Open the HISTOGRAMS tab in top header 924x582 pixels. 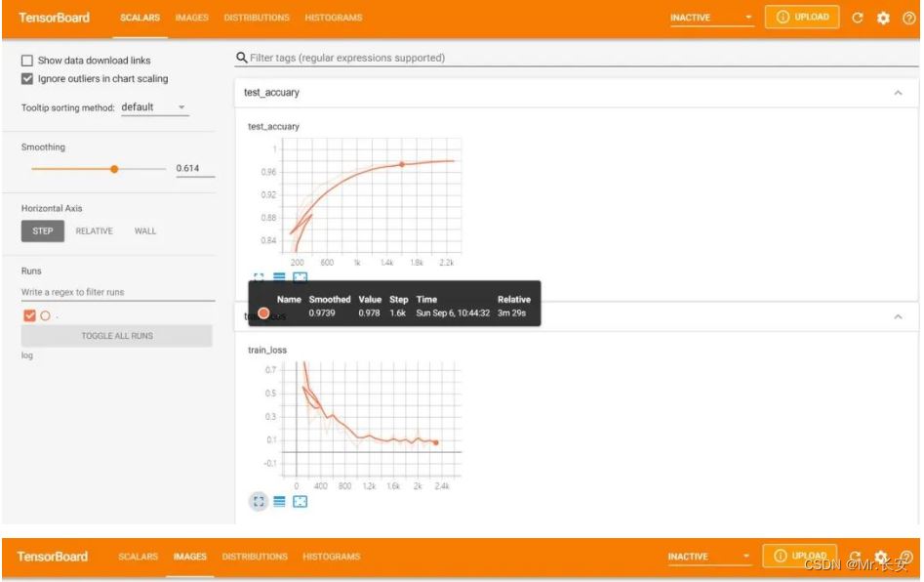pos(333,18)
